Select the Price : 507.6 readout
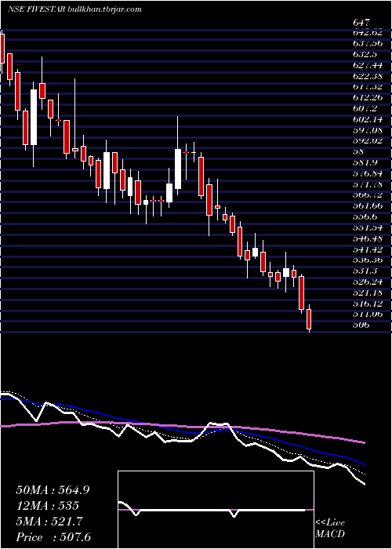 click(55, 537)
